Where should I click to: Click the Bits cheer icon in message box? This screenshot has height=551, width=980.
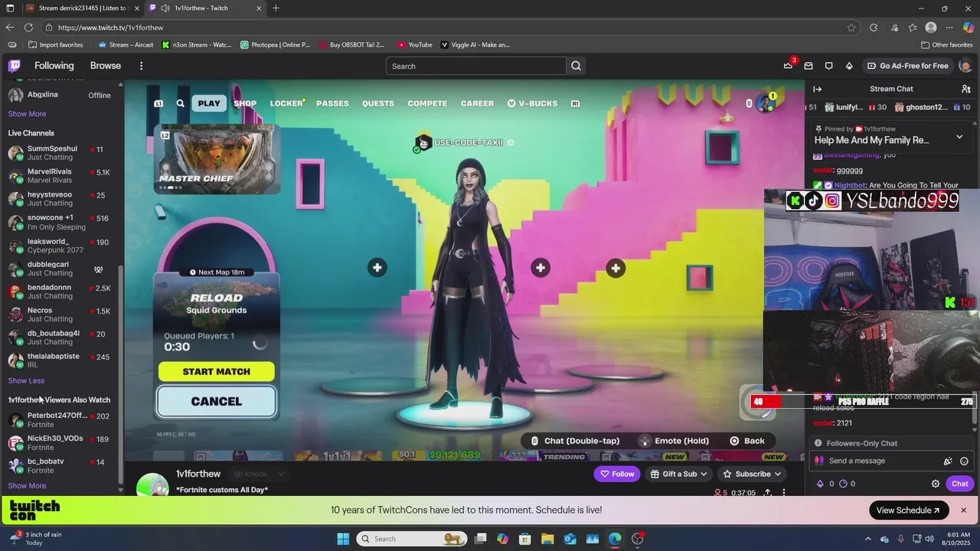click(x=948, y=461)
